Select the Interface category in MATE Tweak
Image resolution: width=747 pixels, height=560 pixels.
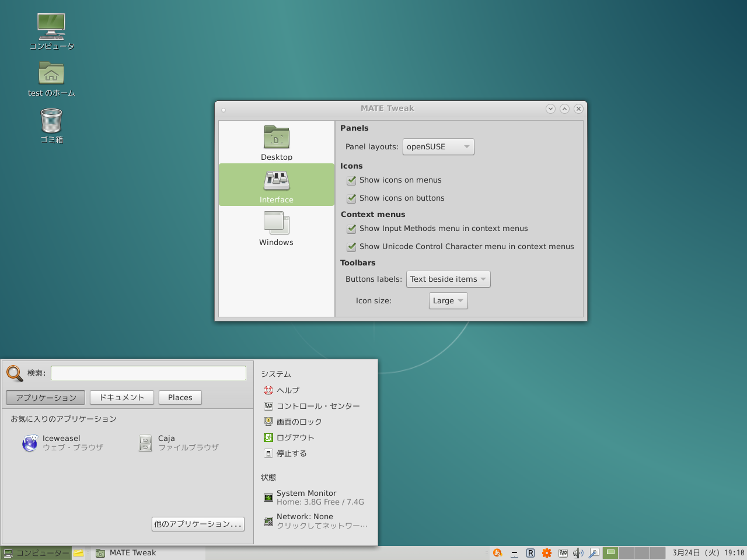(277, 185)
